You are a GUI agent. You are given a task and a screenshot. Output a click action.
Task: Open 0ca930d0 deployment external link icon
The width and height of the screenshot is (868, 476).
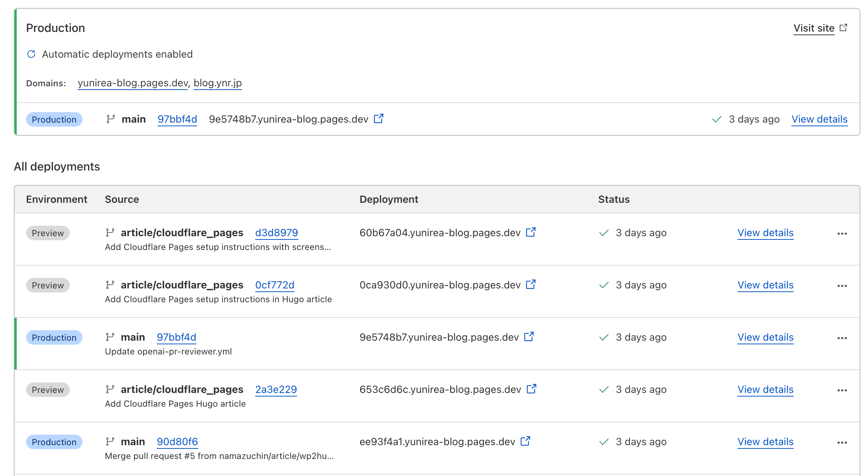[x=531, y=284]
